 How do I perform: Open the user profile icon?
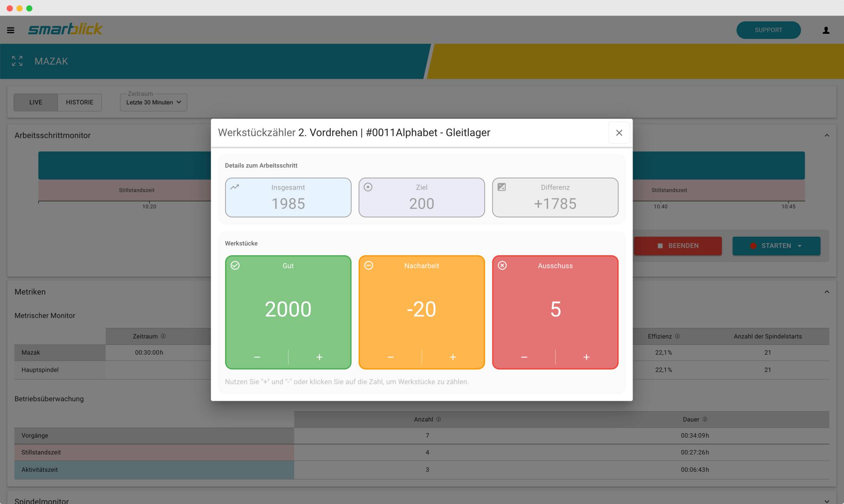pos(826,30)
